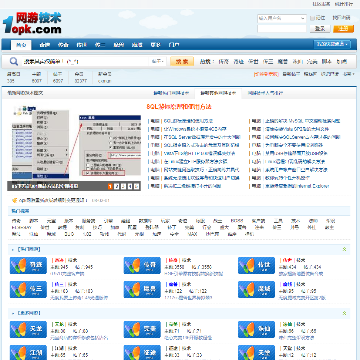
Task: Open the article link ending in Internet Explorer
Action: coord(297,186)
